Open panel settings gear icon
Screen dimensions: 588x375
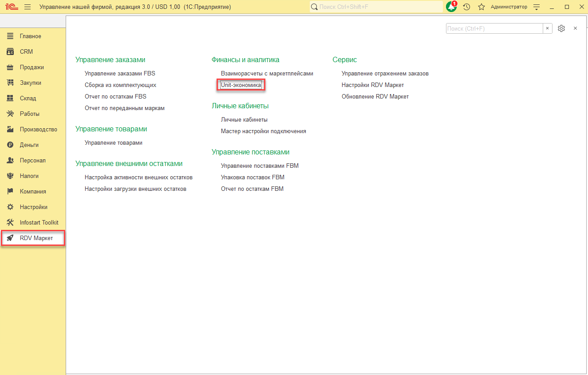click(x=561, y=28)
